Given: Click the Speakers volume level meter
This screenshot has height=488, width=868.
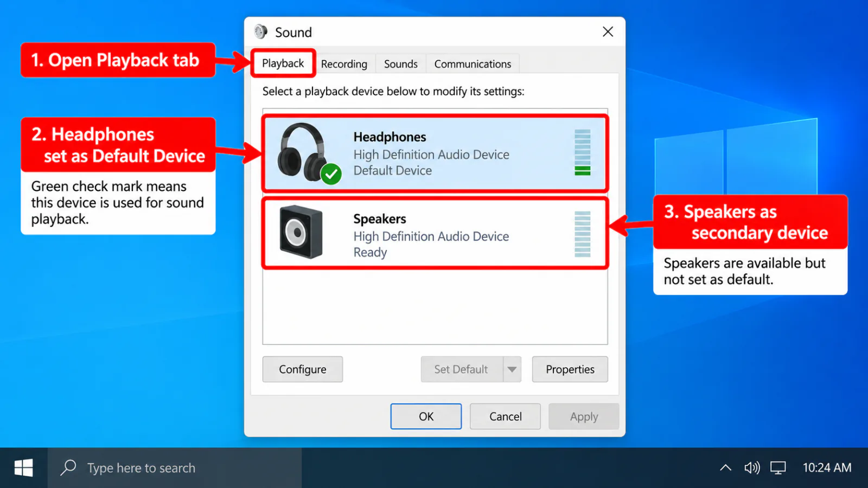Looking at the screenshot, I should tap(583, 234).
